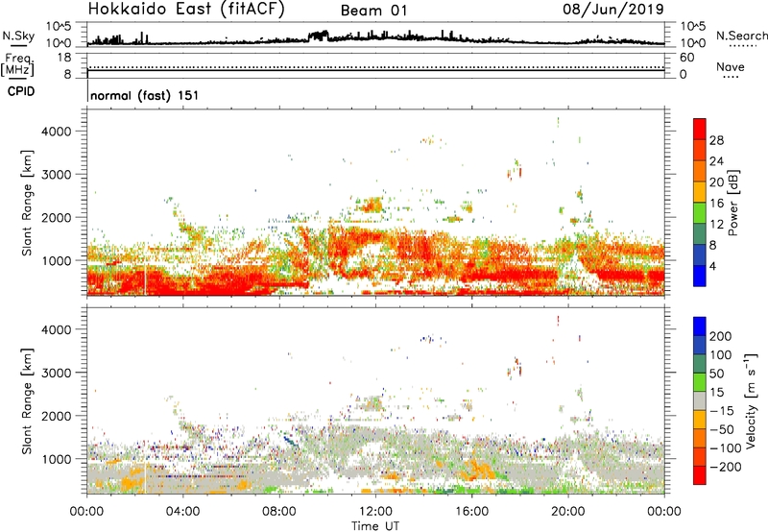768x532 pixels.
Task: Click the 'Nave' legend label
Action: [731, 66]
